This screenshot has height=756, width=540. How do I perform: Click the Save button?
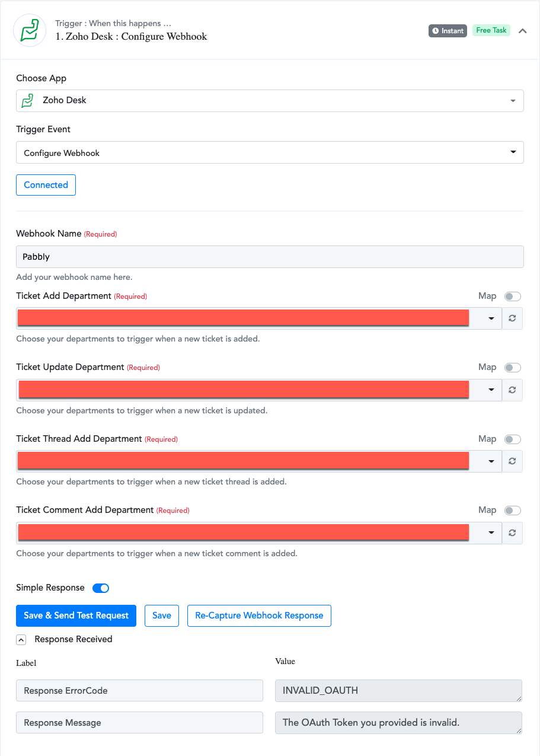[162, 615]
